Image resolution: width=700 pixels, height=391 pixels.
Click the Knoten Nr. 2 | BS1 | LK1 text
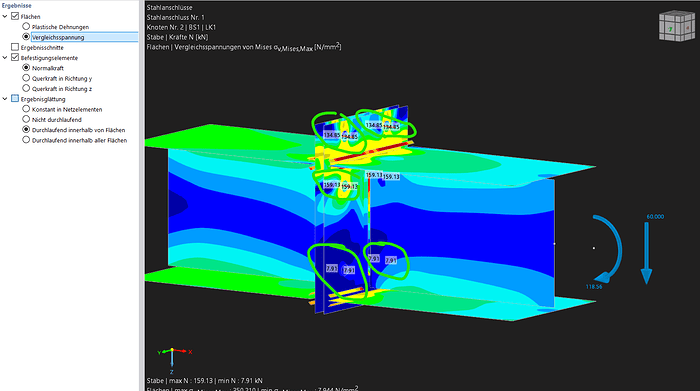181,27
